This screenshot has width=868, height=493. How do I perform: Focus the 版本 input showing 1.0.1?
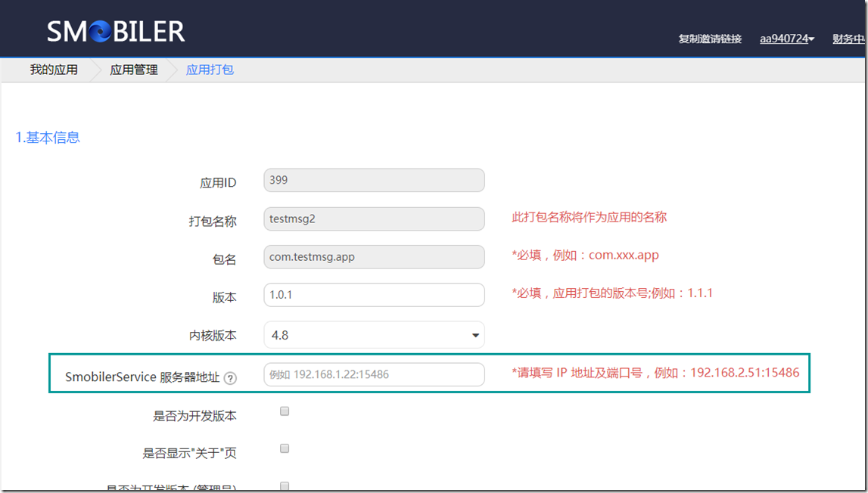[374, 295]
